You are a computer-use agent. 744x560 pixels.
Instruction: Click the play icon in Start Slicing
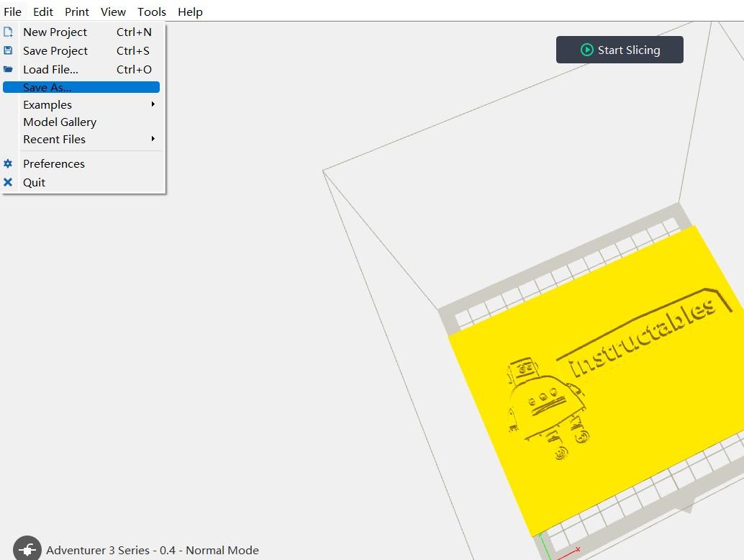tap(587, 50)
